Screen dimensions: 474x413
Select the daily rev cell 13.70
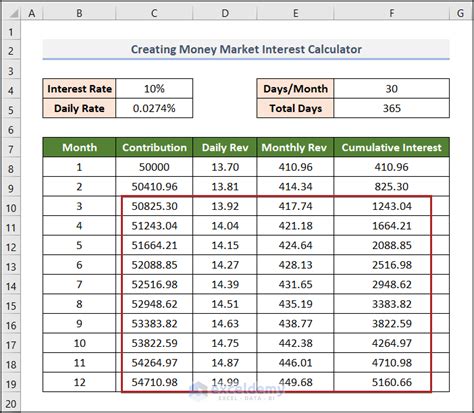point(225,167)
